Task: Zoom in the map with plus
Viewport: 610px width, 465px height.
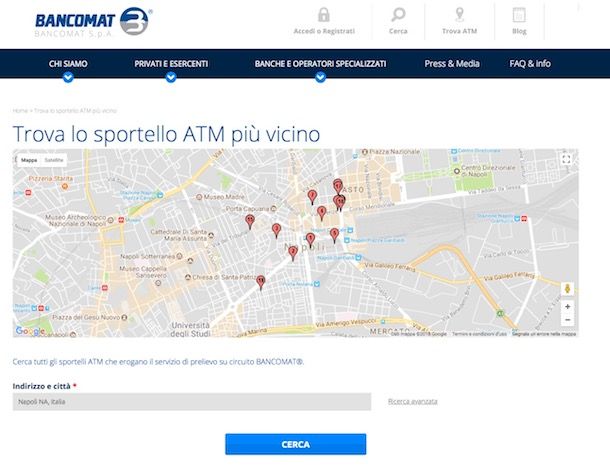Action: click(x=568, y=307)
